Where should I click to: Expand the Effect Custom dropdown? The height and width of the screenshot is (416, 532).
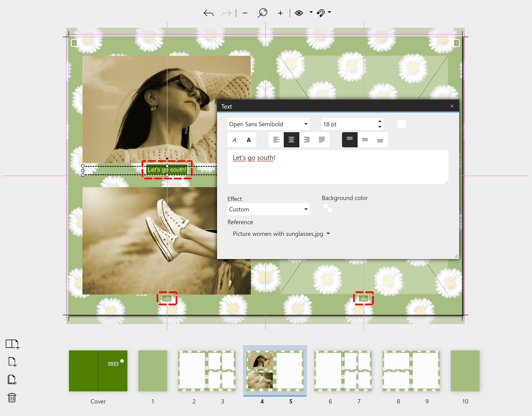click(268, 209)
